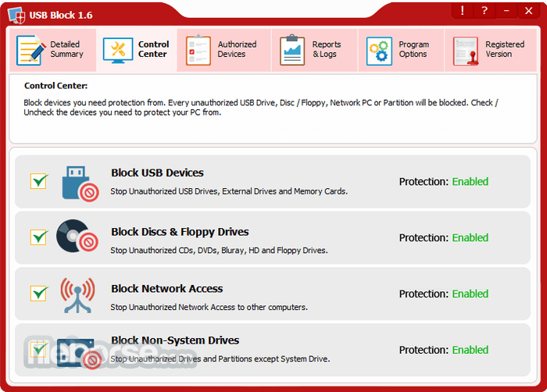The width and height of the screenshot is (547, 392).
Task: Click 'Stop Unauthorized Drives and Partitions' text
Action: coord(220,359)
